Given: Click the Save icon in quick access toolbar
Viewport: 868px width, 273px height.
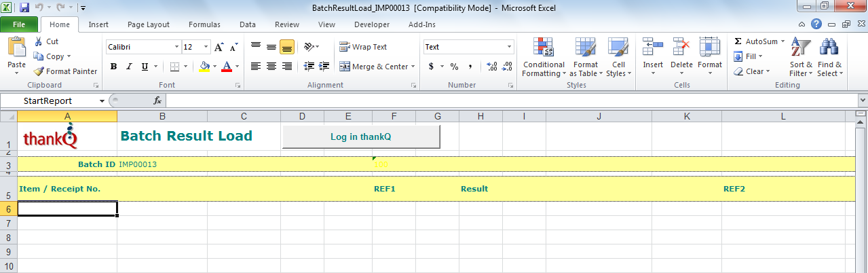Looking at the screenshot, I should 24,7.
